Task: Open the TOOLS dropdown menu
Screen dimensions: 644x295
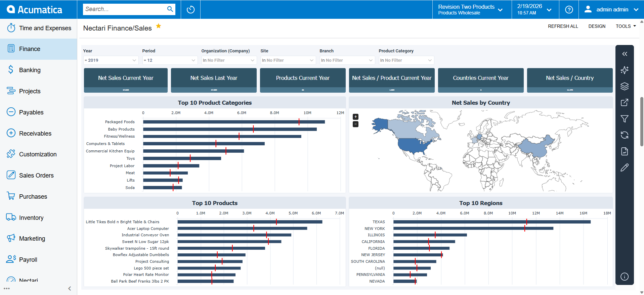Action: coord(626,26)
